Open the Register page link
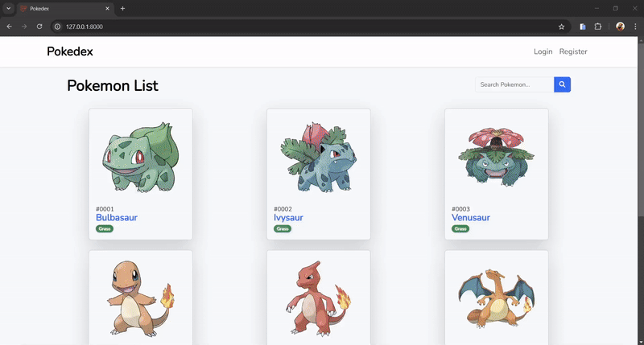The width and height of the screenshot is (644, 345). click(573, 51)
